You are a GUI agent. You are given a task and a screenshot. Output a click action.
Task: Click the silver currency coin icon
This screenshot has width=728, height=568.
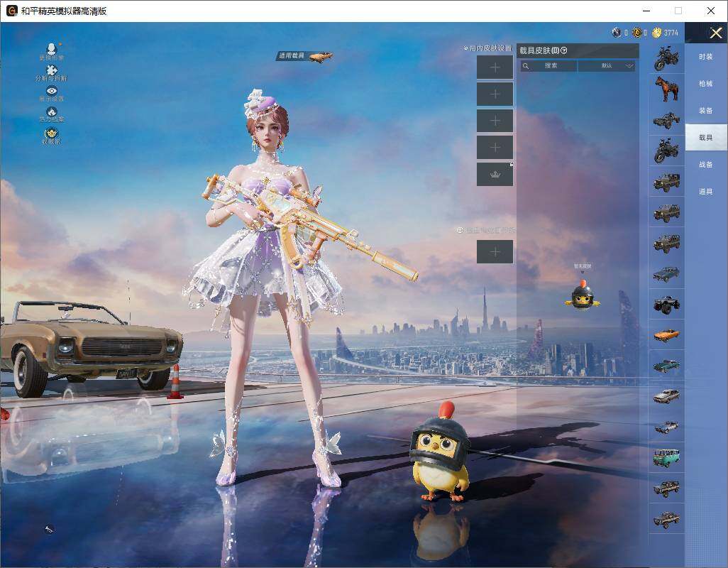[x=617, y=32]
